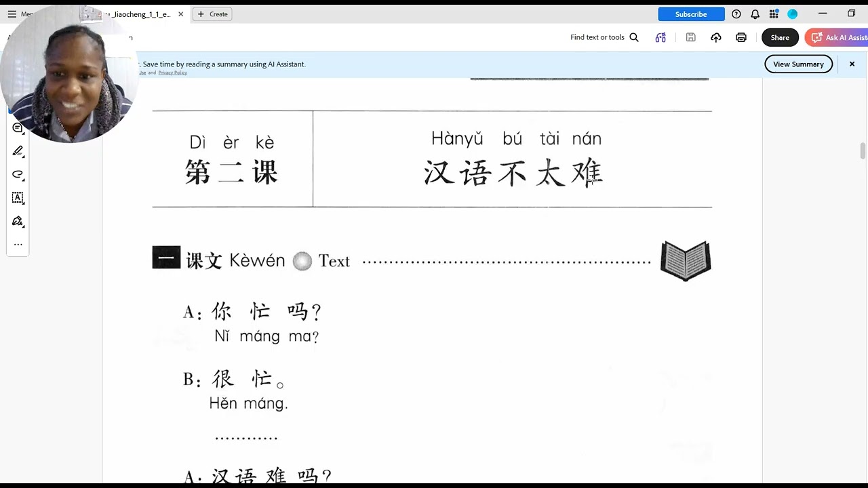Click the pinyin Hànyǔ bú tài nán

click(516, 139)
